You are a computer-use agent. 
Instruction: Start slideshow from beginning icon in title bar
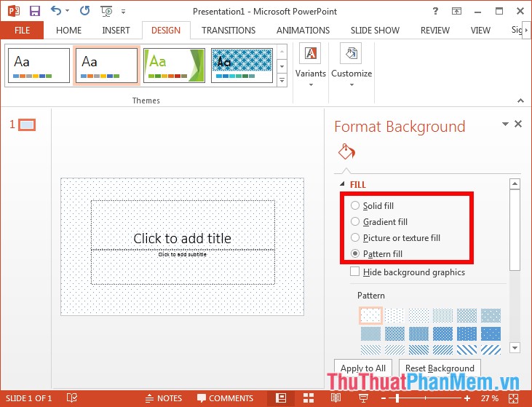(x=106, y=11)
